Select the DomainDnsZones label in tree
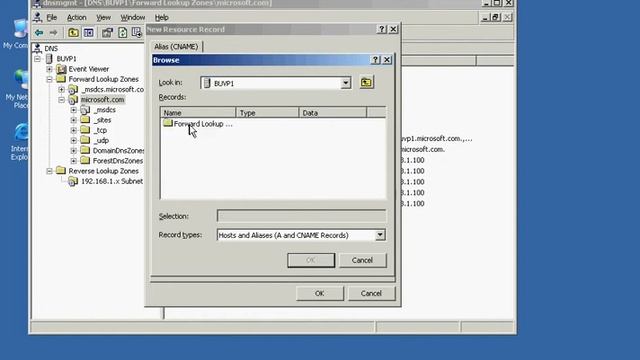Viewport: 640px width, 360px height. pos(118,151)
